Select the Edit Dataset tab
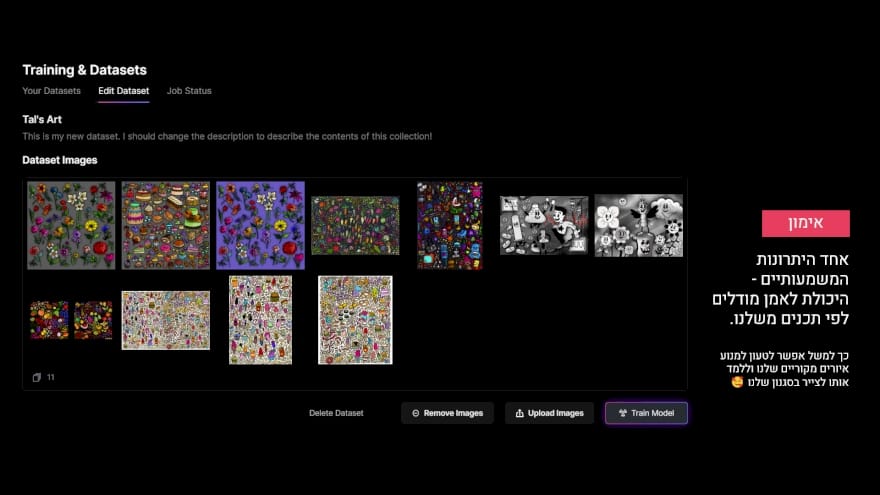 (123, 91)
